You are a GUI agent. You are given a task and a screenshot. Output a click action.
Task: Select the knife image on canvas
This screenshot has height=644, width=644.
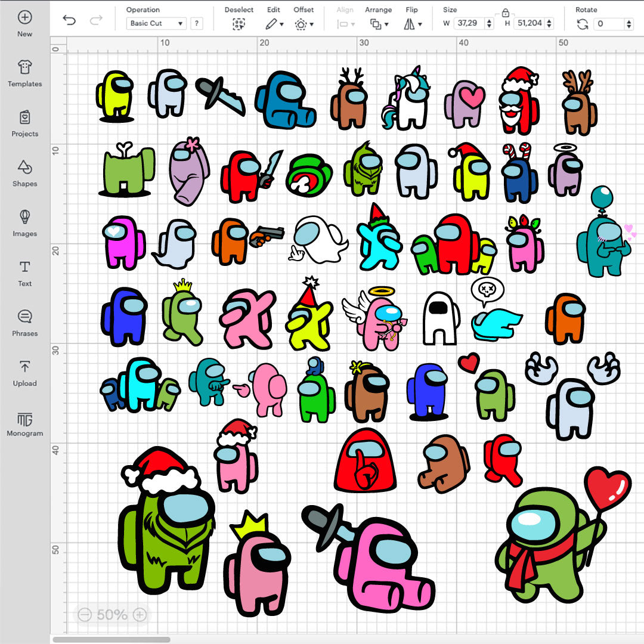pyautogui.click(x=220, y=95)
